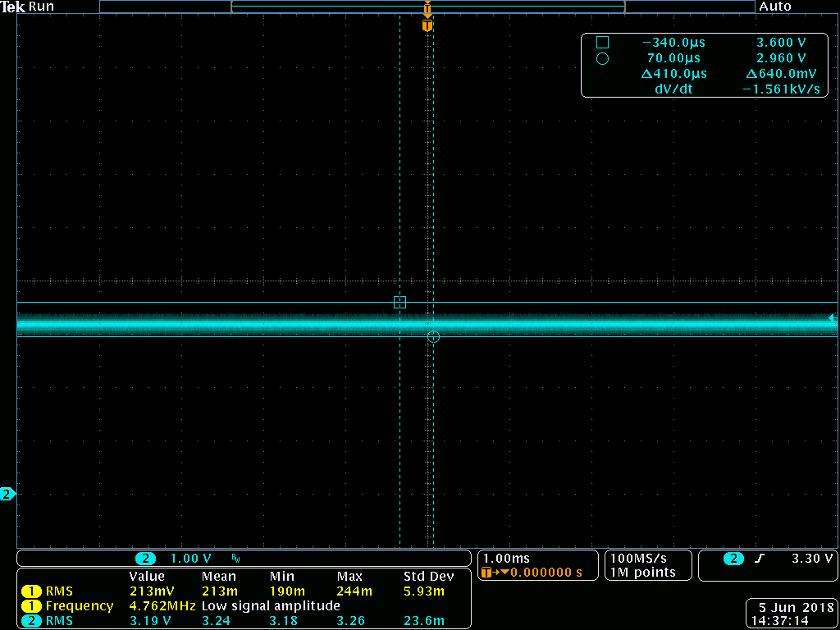This screenshot has width=840, height=630.
Task: Click the record view bar at top
Action: (x=427, y=7)
